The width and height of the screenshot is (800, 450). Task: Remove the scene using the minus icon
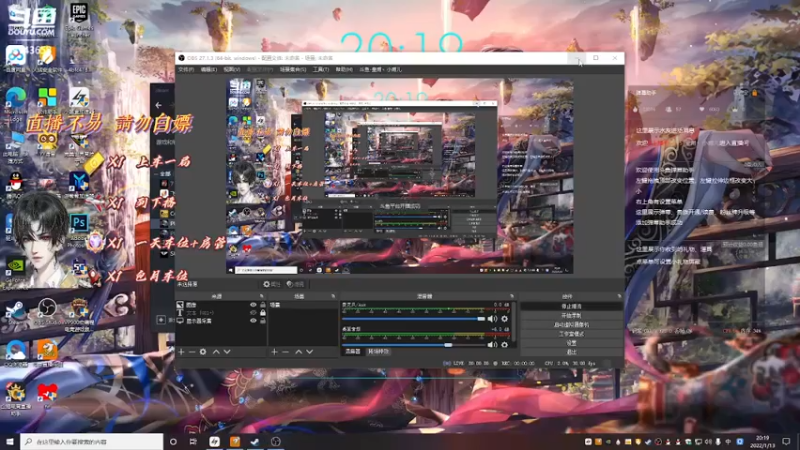click(285, 352)
